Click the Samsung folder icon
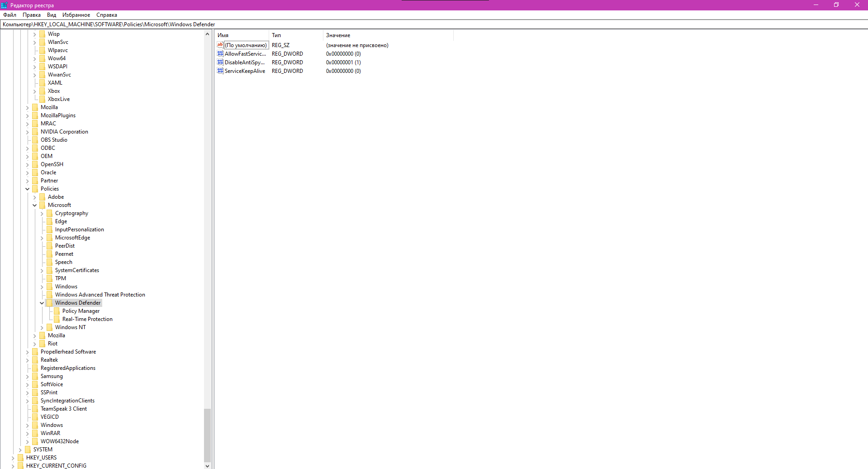Screen dimensions: 868x469 35,376
